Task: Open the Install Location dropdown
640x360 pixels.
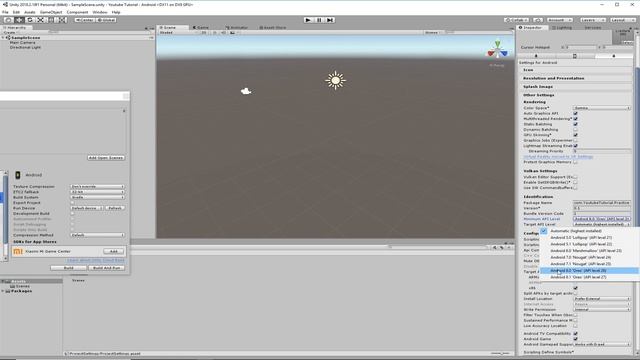Action: tap(602, 299)
